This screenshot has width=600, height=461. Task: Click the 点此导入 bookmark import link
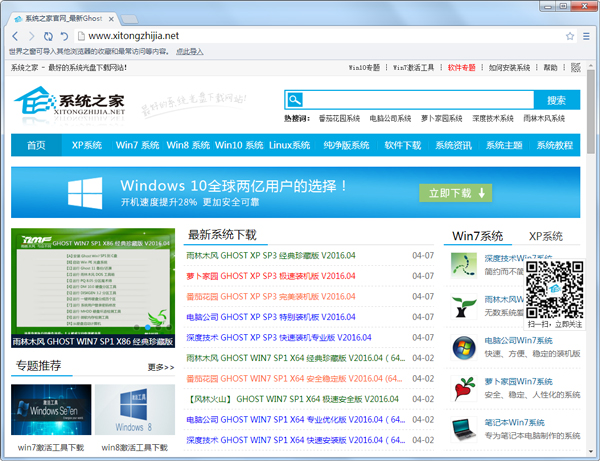pyautogui.click(x=191, y=51)
